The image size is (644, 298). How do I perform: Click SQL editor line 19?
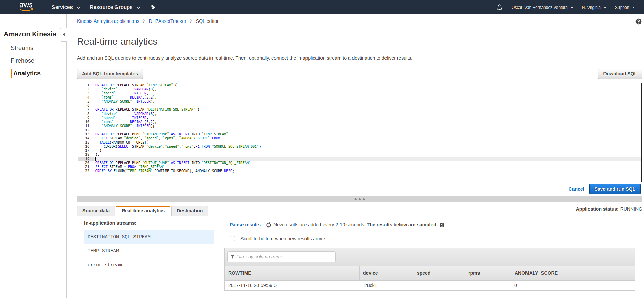click(x=368, y=159)
